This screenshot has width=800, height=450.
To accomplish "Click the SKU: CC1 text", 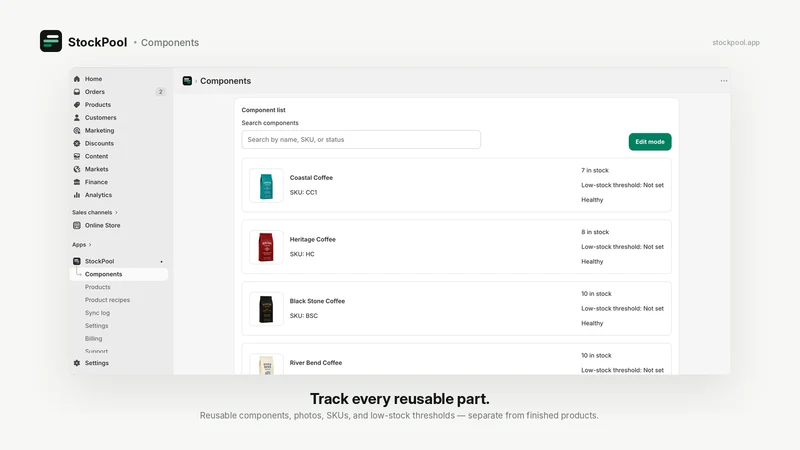I will click(x=304, y=192).
